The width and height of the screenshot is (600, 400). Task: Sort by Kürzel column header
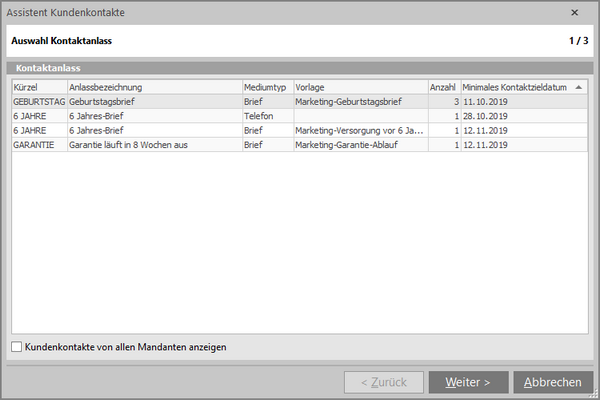38,88
